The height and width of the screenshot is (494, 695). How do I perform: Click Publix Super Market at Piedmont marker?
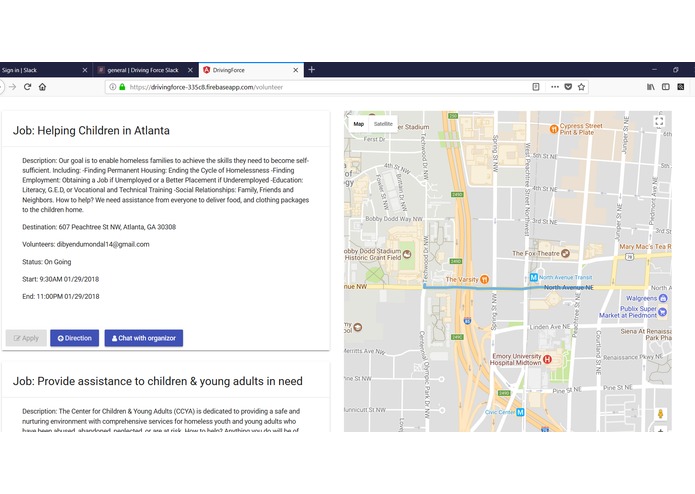point(663,312)
